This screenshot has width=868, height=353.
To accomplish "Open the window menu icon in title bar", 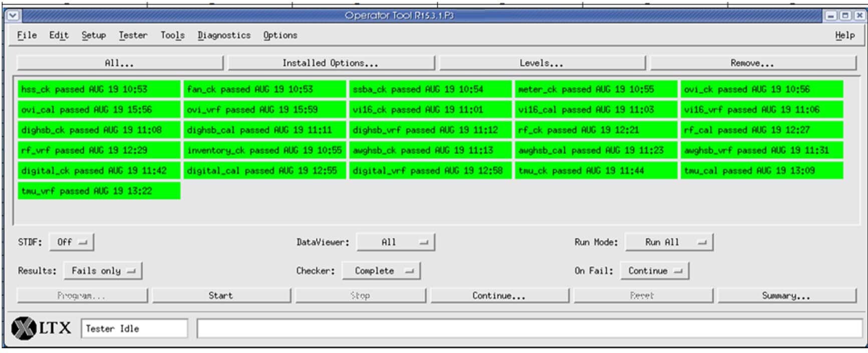I will click(13, 16).
